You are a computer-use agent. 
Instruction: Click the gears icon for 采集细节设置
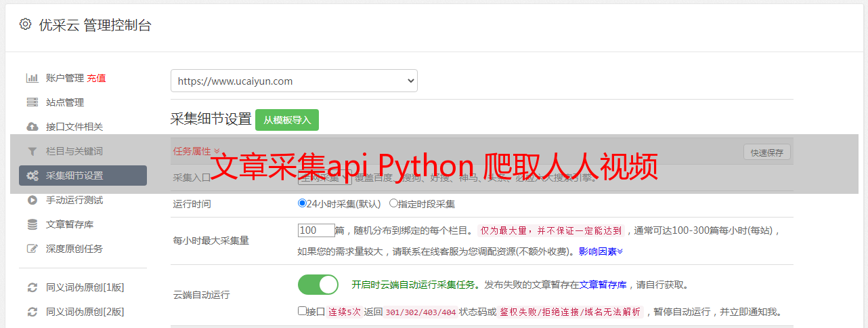click(32, 176)
